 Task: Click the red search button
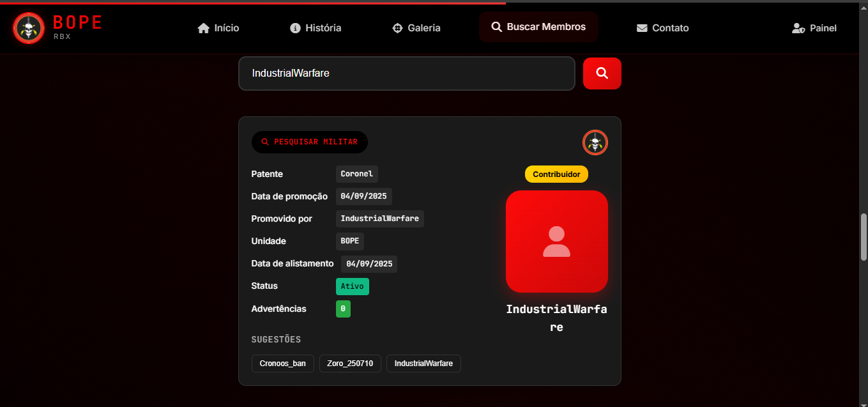click(x=602, y=73)
